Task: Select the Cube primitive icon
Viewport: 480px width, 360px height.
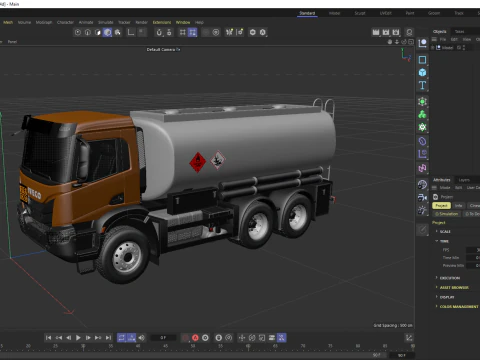Action: (422, 72)
